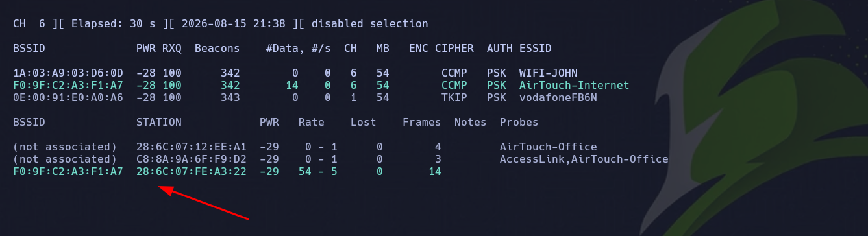Click highlighted BSSID F0:9F:C2:A3:F1:A7 in top table
Viewport: 868px width, 236px height.
click(68, 85)
